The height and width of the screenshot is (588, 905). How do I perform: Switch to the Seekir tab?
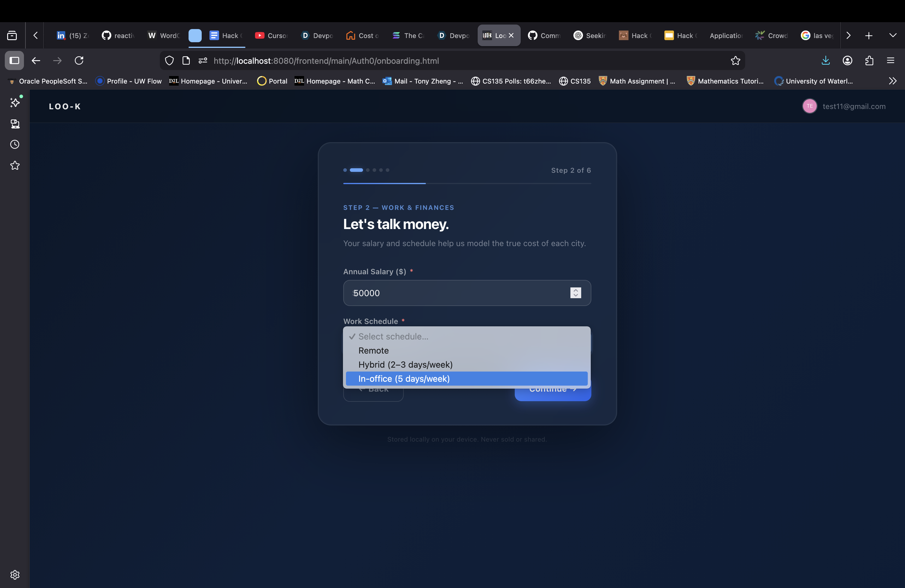590,35
